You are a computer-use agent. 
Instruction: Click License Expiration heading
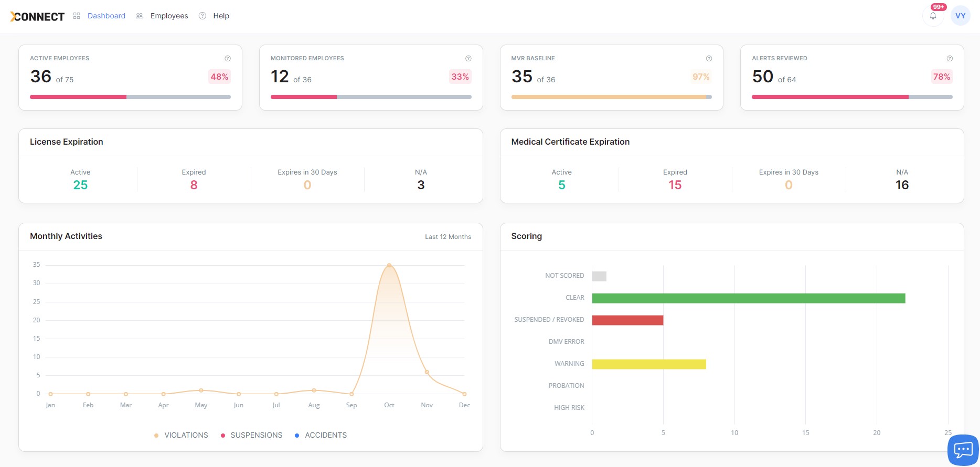(x=67, y=142)
